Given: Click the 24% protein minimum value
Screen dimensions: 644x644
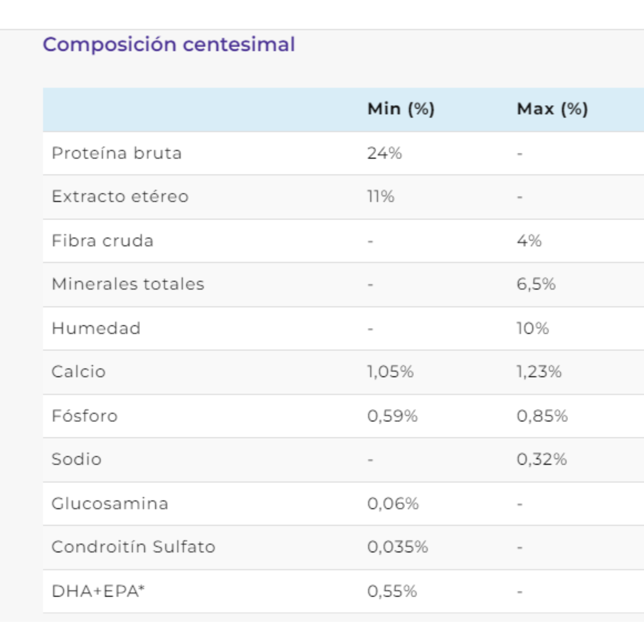Looking at the screenshot, I should (384, 153).
